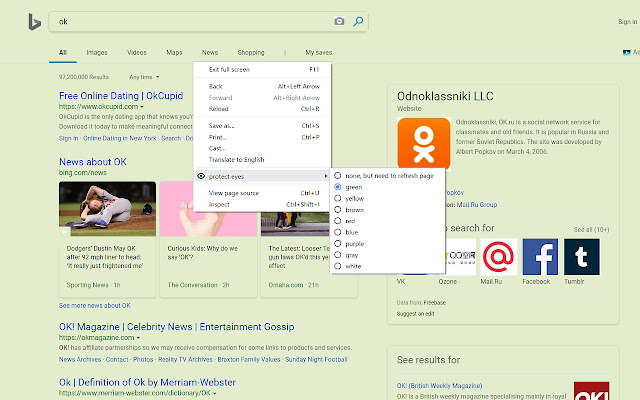Click See more news about OK

95,305
